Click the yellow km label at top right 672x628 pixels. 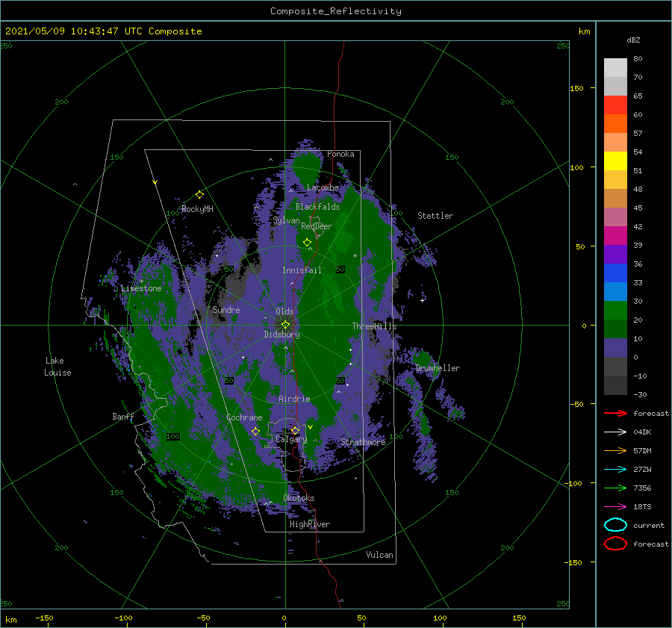[585, 31]
